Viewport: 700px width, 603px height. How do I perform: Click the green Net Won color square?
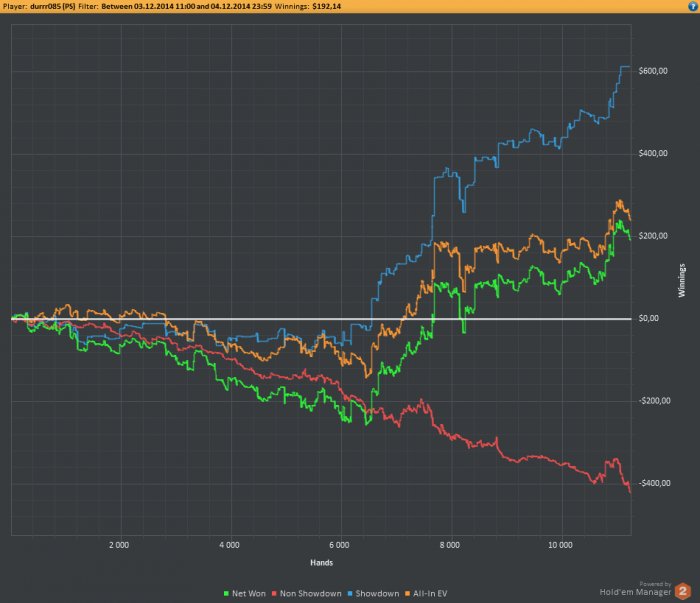pos(226,594)
